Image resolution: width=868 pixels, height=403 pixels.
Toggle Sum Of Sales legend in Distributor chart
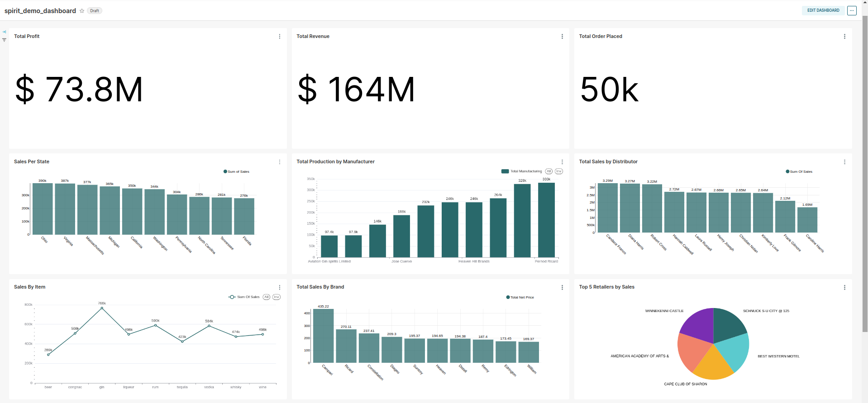point(799,172)
